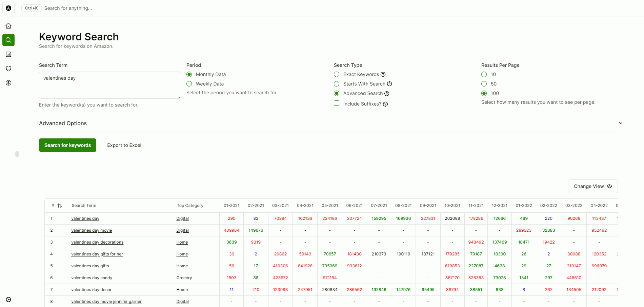Click the home icon in the sidebar

(x=8, y=26)
